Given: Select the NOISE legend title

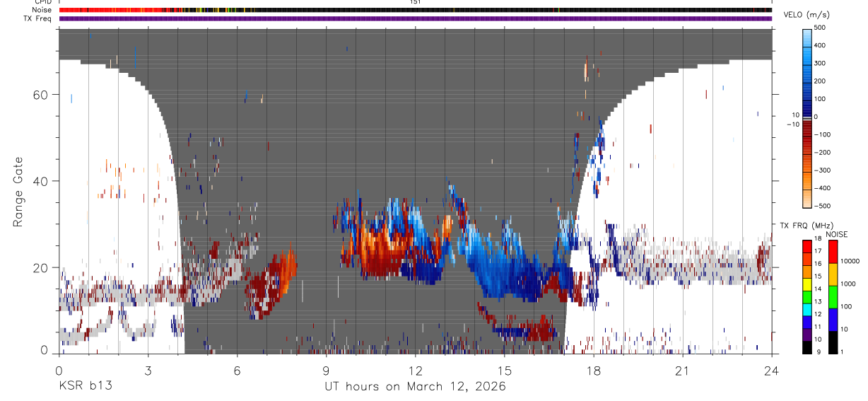Looking at the screenshot, I should (x=836, y=234).
